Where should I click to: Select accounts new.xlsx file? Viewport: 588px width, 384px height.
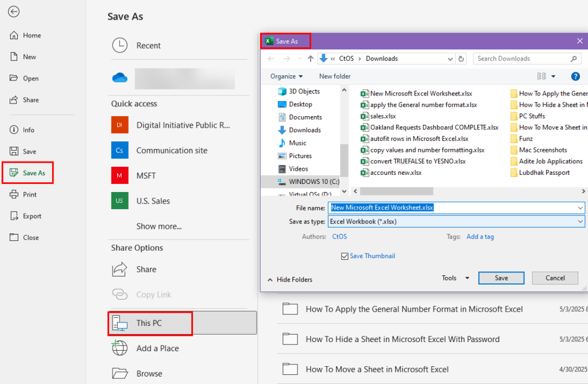tap(390, 172)
